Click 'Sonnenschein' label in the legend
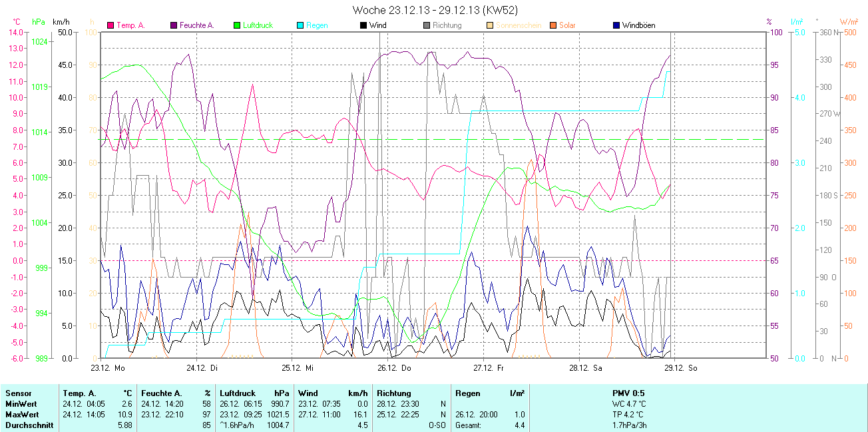Viewport: 868px width, 432px height. coord(519,25)
